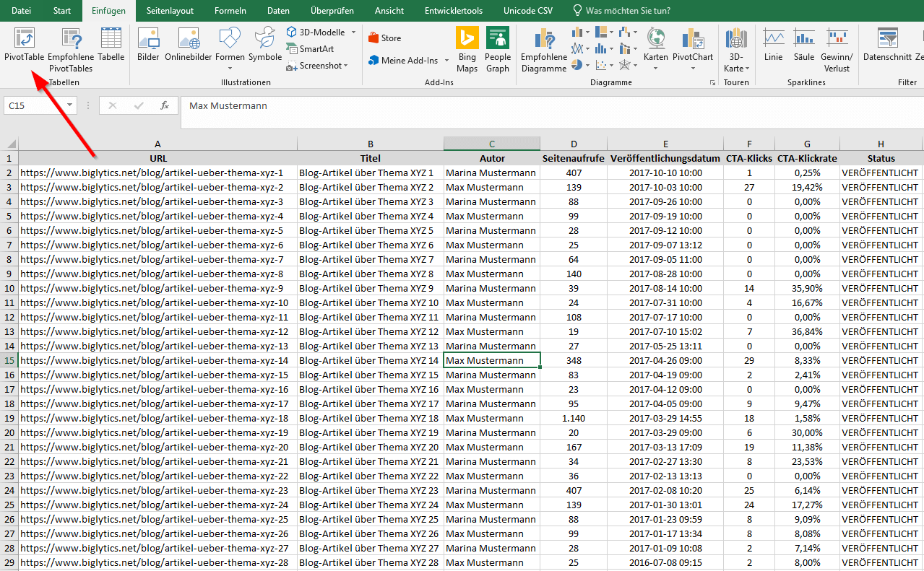This screenshot has height=571, width=924.
Task: Insert a Säule sparkline
Action: click(x=803, y=45)
